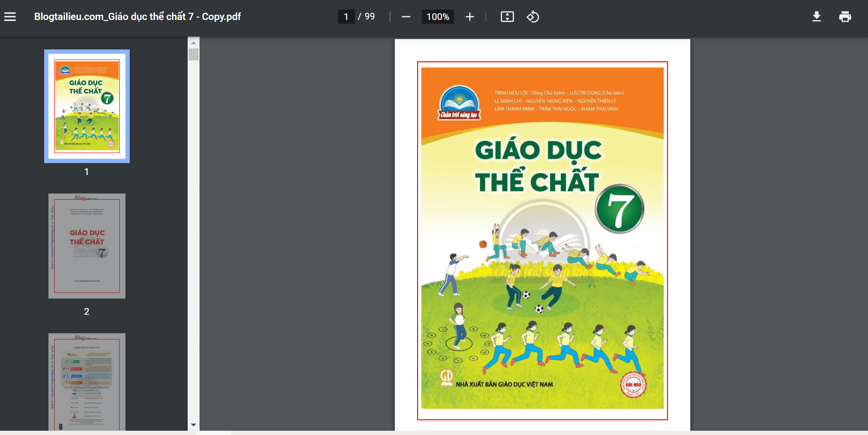The image size is (868, 435).
Task: Click the green number 7 badge
Action: (x=620, y=209)
